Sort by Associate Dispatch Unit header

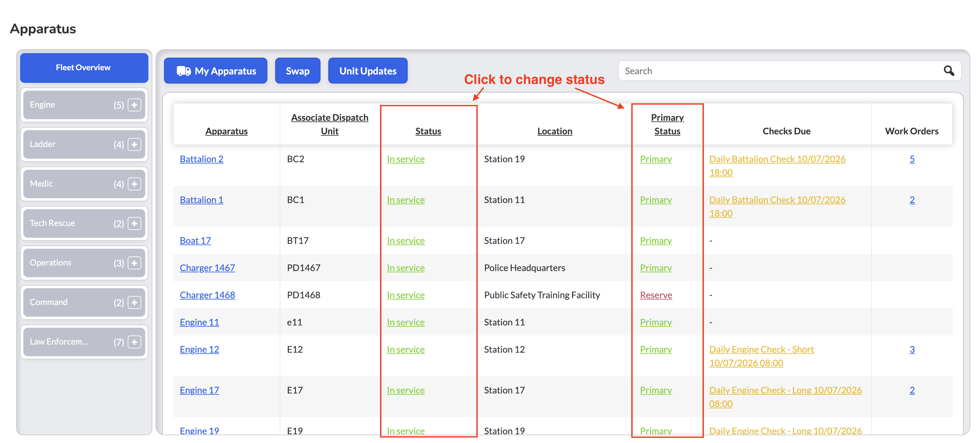(330, 124)
